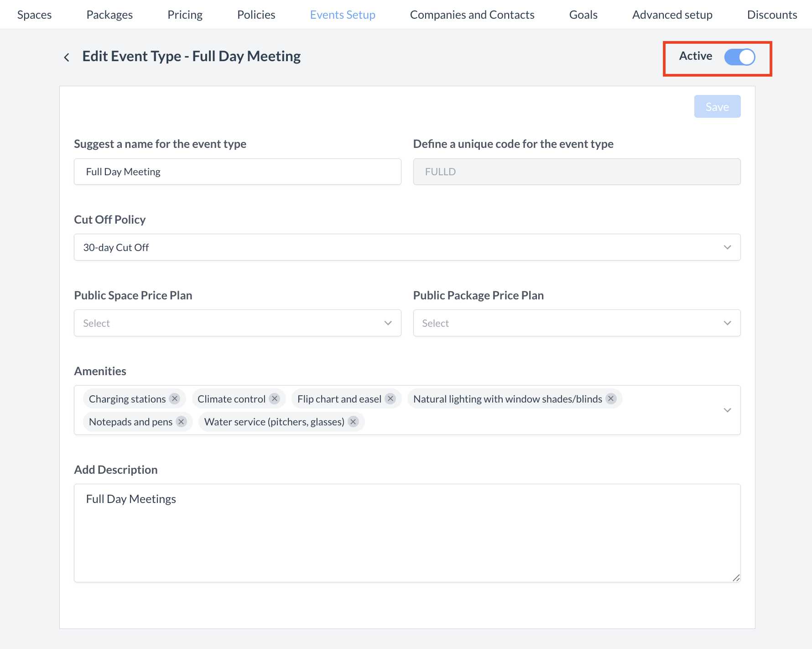Remove Water service amenity tag
The width and height of the screenshot is (812, 649).
[x=353, y=421]
